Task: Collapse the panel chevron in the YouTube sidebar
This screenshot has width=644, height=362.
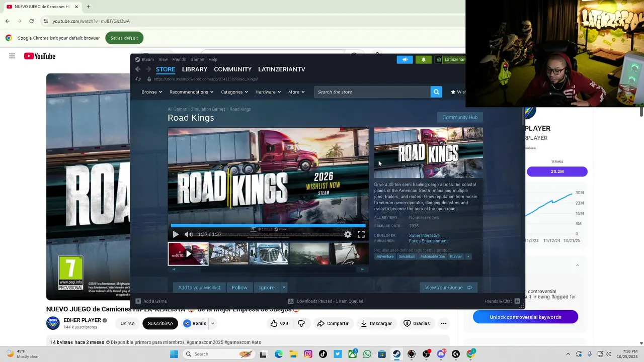Action: 577,265
